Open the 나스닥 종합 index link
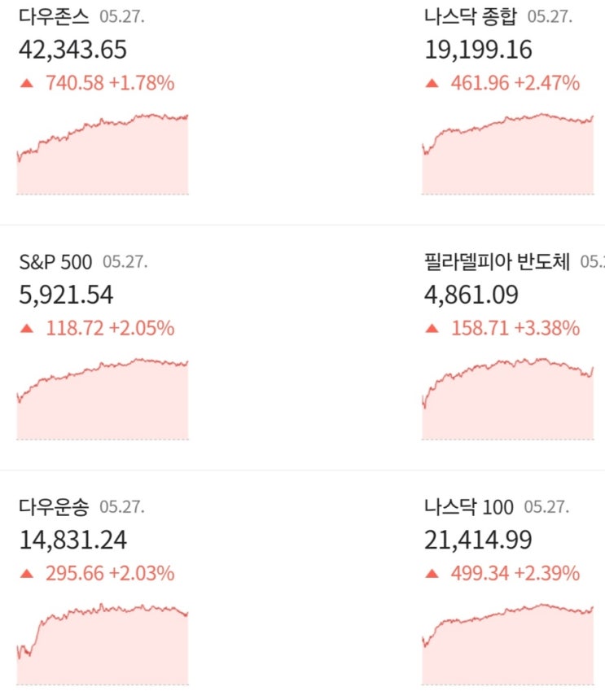Screen dimensions: 605x700 click(x=471, y=16)
